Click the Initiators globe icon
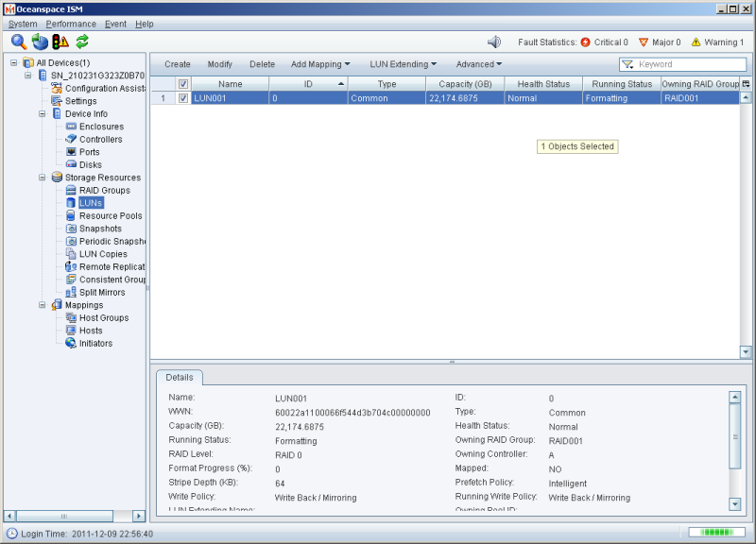 click(72, 343)
